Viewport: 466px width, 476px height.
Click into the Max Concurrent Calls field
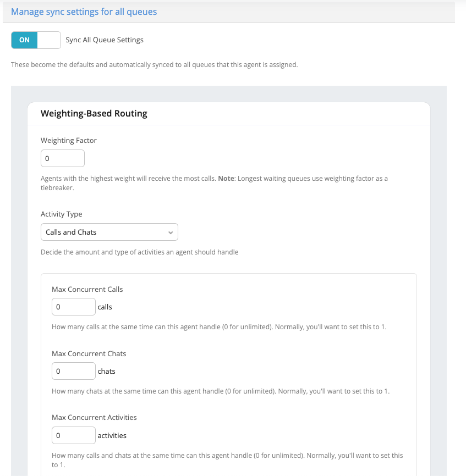[x=74, y=307]
